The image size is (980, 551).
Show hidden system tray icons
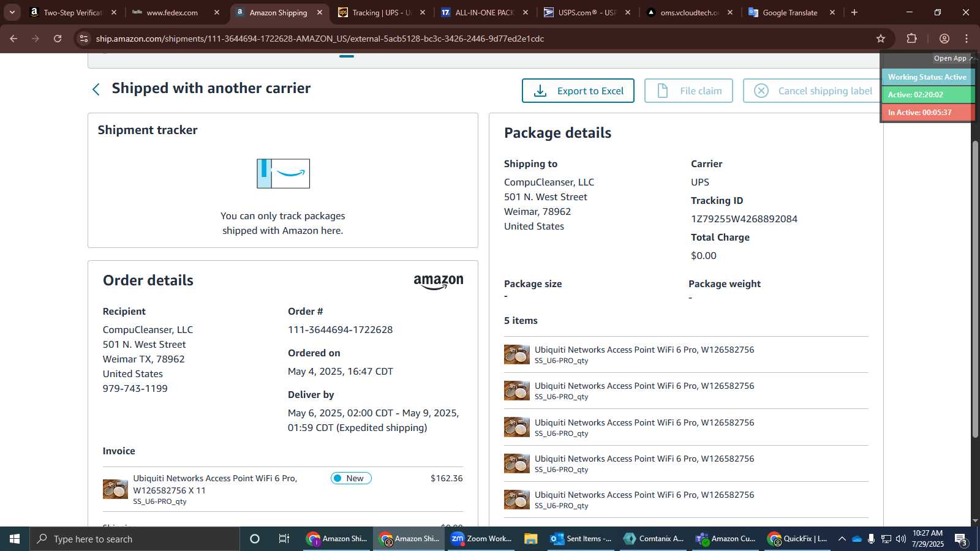[842, 539]
